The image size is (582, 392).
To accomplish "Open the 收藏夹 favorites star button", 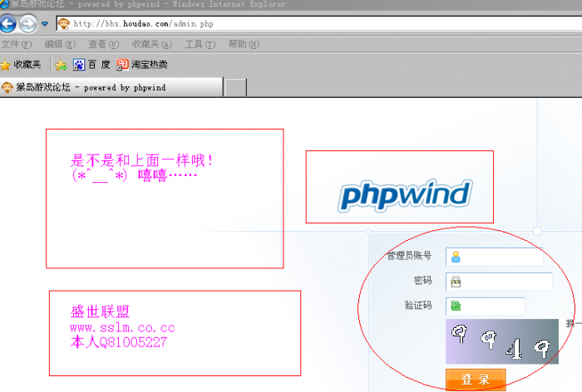I will point(21,65).
